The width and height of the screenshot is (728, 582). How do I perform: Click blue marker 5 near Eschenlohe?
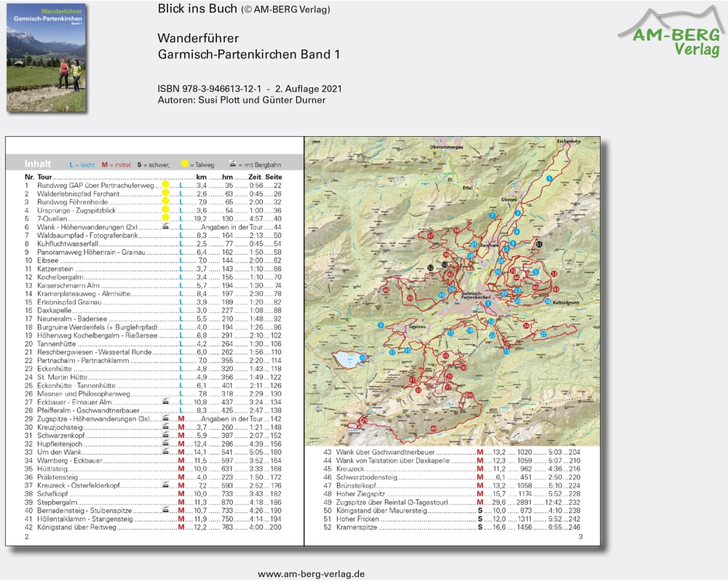pos(549,178)
